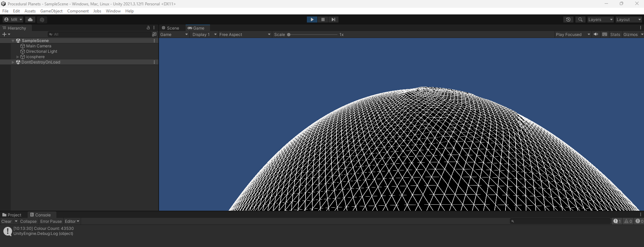
Task: Open the Undo History icon
Action: coord(568,19)
